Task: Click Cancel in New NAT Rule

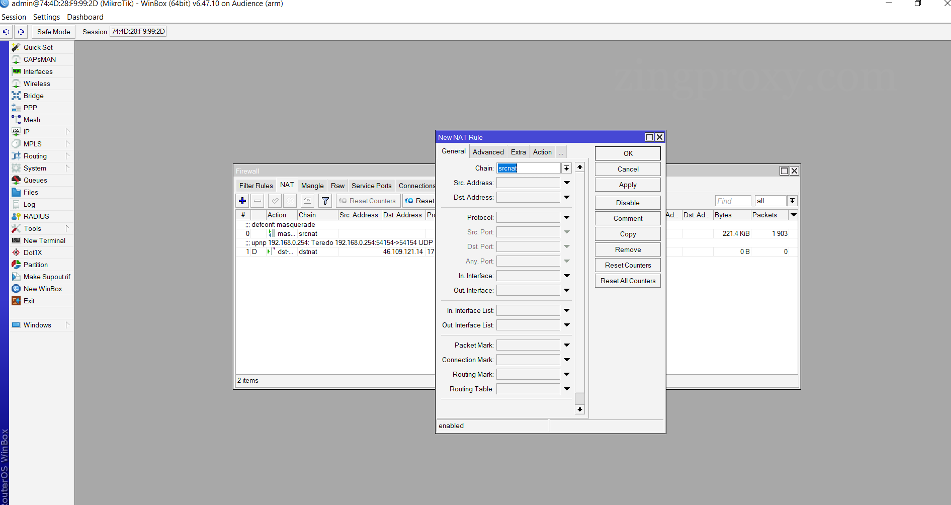Action: (628, 169)
